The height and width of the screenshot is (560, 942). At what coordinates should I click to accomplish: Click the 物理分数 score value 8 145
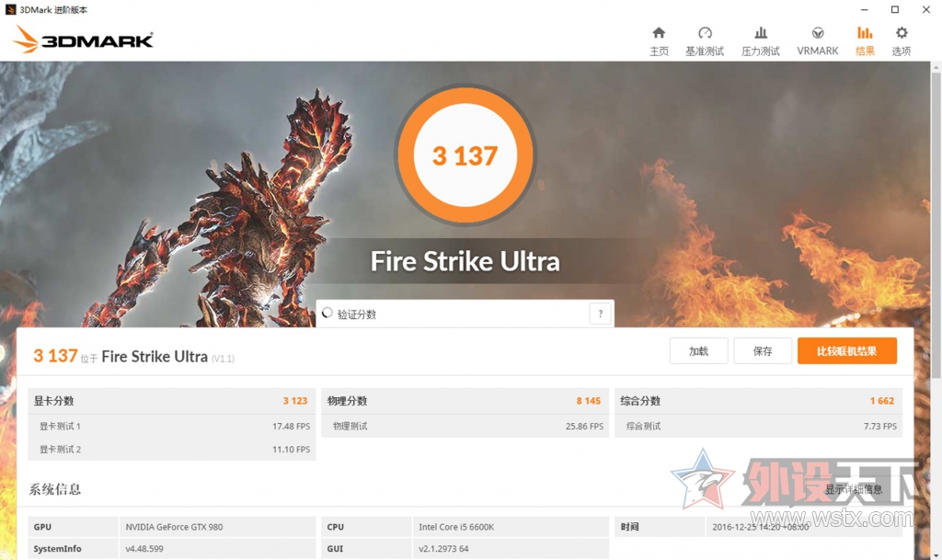[x=588, y=401]
